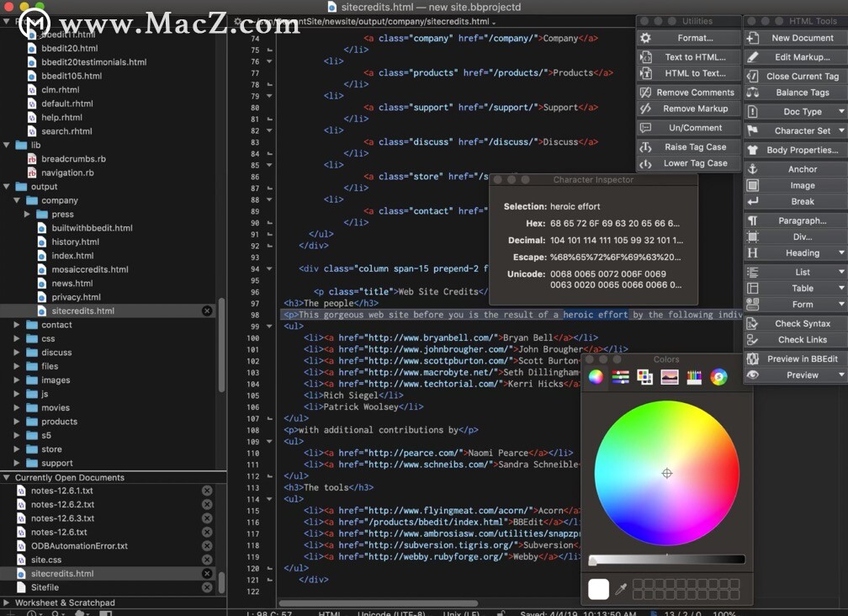Click Preview in BBEdit
Viewport: 848px width, 616px height.
pos(796,358)
